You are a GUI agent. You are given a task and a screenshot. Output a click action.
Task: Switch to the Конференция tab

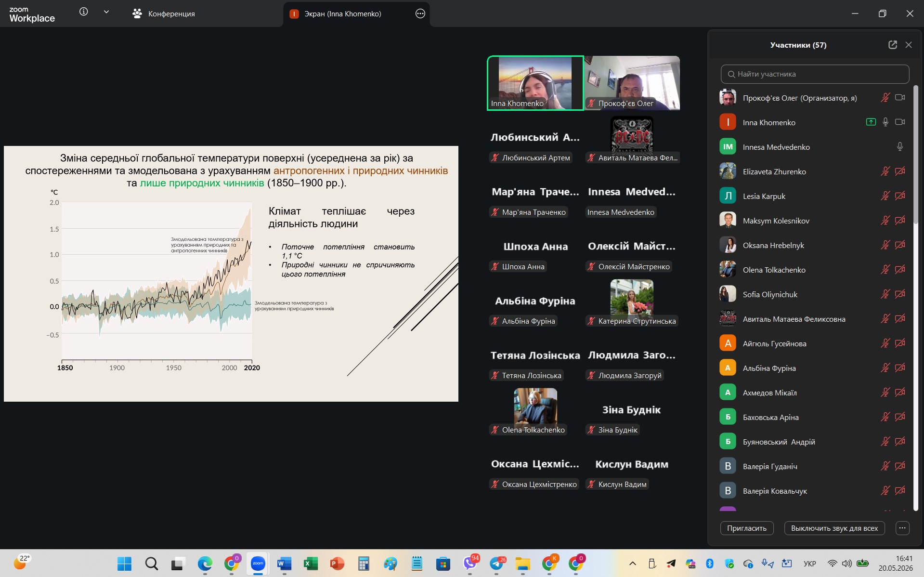(164, 13)
